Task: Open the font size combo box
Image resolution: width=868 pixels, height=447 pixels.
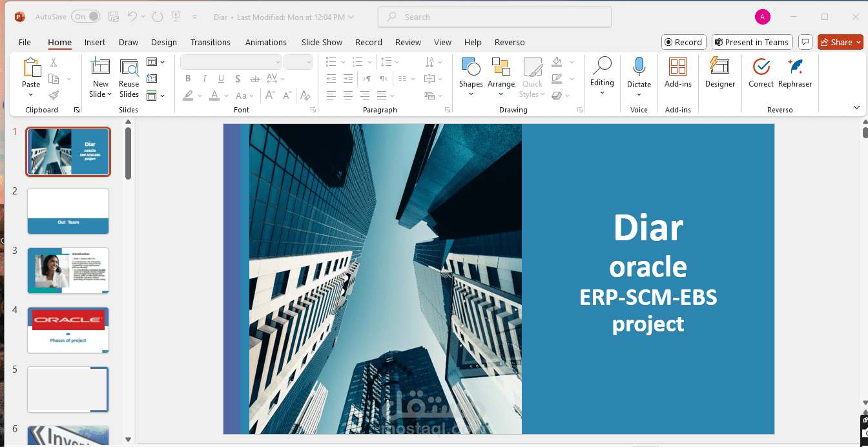Action: point(298,61)
